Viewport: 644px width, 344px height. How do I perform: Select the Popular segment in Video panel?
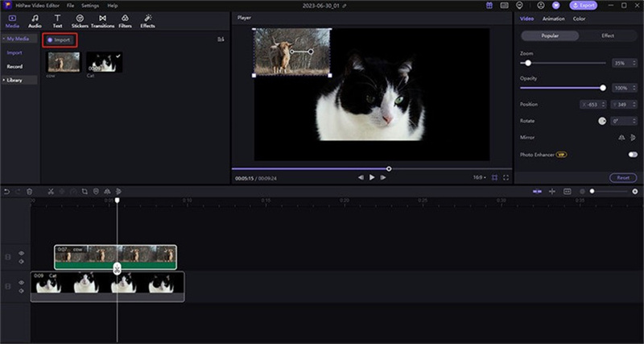pos(550,35)
